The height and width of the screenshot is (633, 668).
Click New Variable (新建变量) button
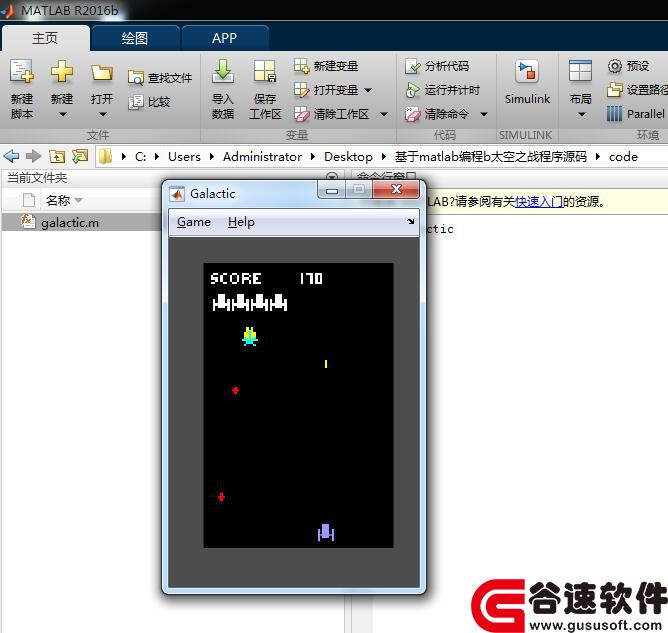(x=326, y=66)
